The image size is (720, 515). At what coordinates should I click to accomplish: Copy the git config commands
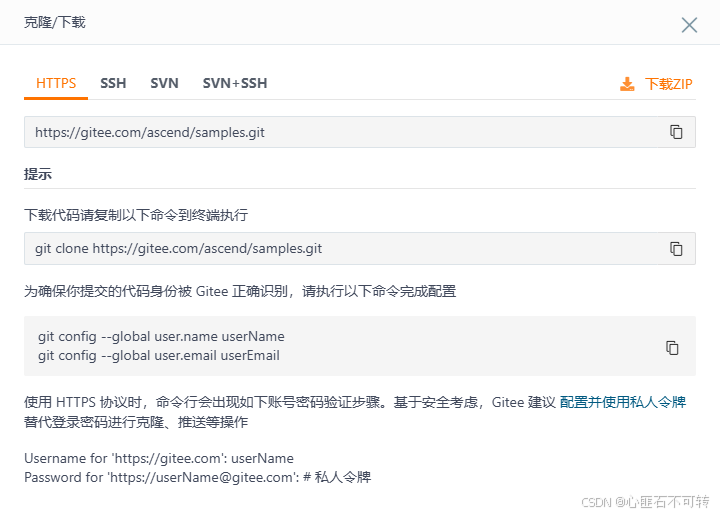click(x=672, y=347)
